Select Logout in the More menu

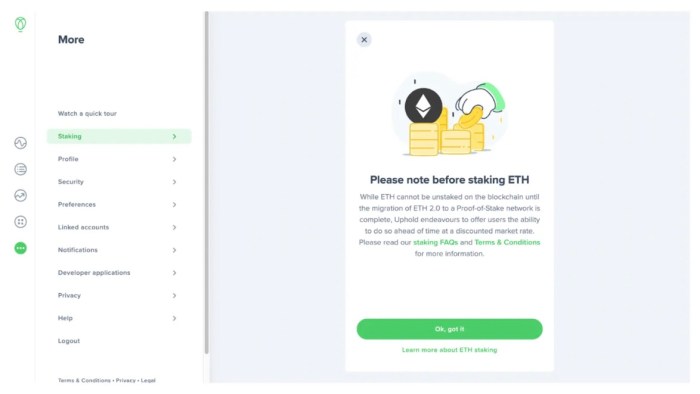click(69, 341)
